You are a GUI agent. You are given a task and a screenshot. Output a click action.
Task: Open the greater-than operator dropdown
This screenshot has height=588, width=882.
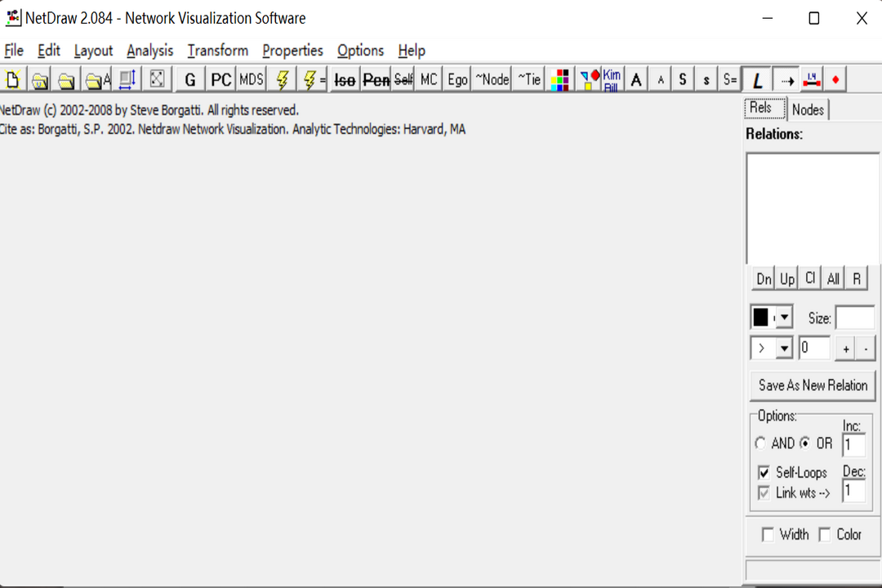pos(784,349)
